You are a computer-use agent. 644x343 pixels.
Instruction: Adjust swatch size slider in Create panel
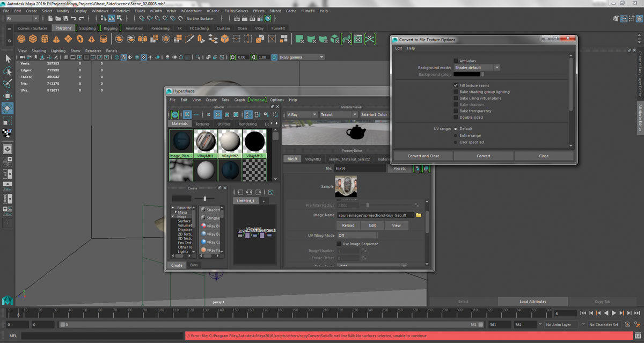tap(204, 199)
